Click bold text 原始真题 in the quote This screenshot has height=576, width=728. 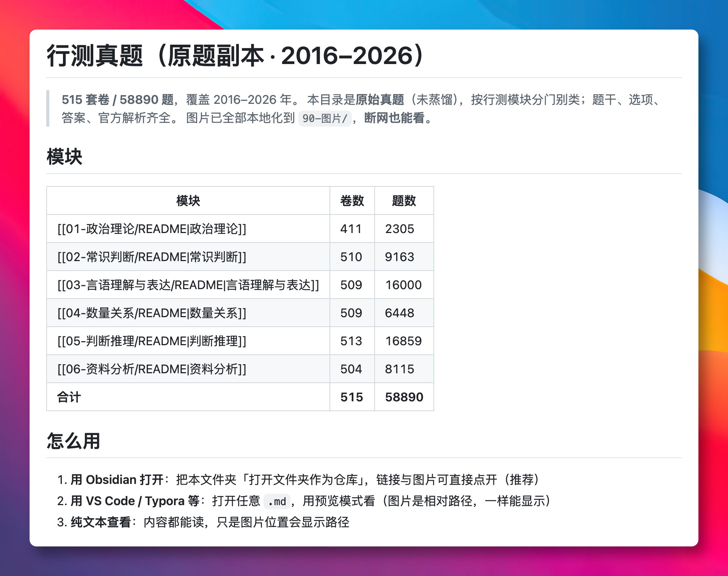pyautogui.click(x=380, y=99)
